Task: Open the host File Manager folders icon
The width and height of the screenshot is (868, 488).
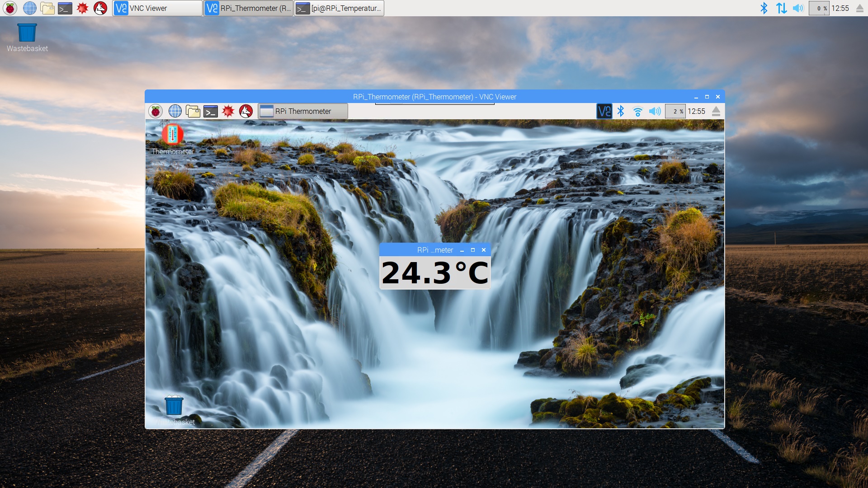Action: click(47, 8)
